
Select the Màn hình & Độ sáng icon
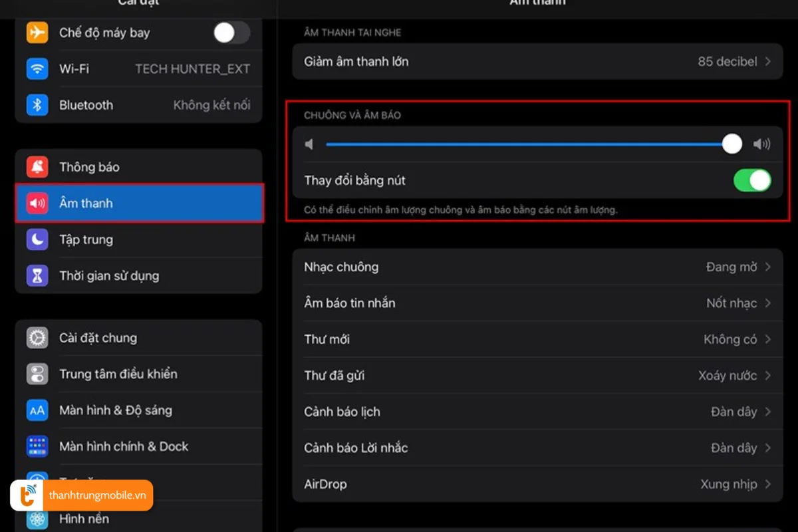click(37, 410)
